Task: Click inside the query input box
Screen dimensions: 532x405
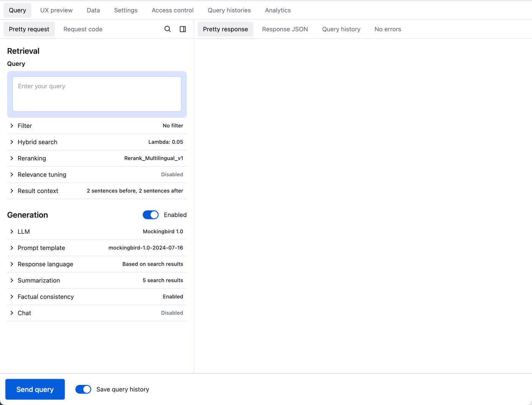Action: pos(97,94)
